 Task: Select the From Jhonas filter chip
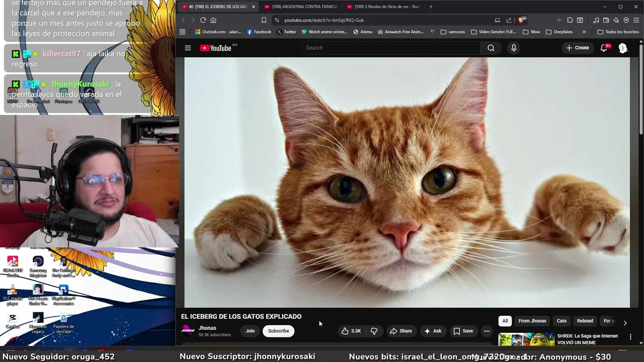[532, 321]
